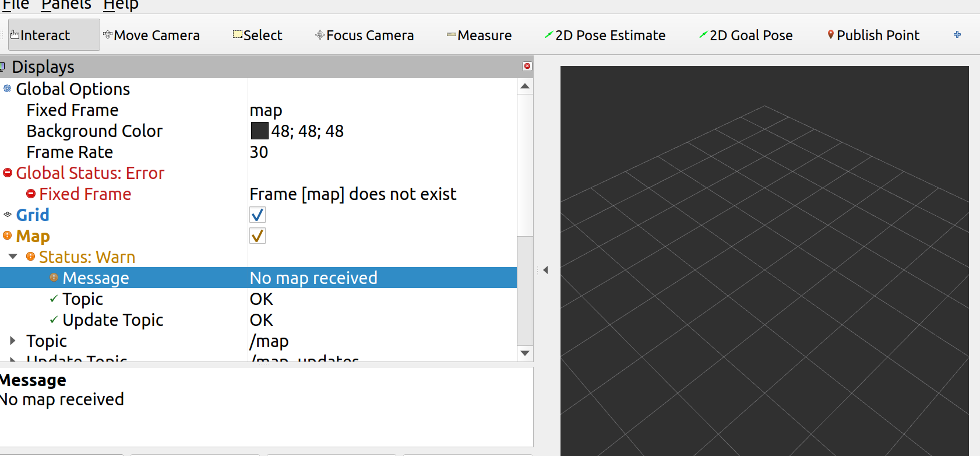Select the 'No map received' Message row
Viewport: 980px width, 456px height.
click(258, 278)
